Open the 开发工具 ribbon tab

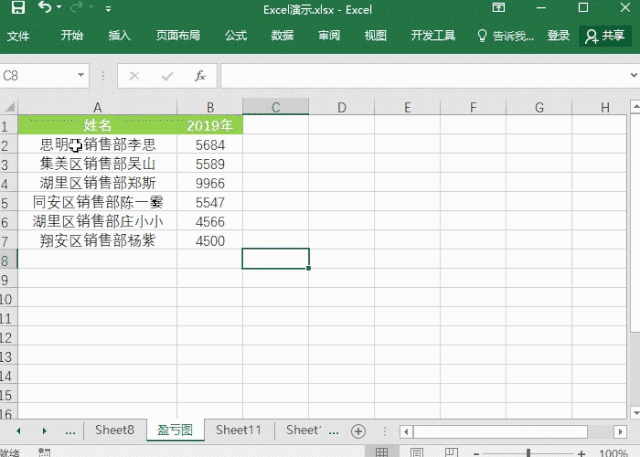click(x=433, y=35)
